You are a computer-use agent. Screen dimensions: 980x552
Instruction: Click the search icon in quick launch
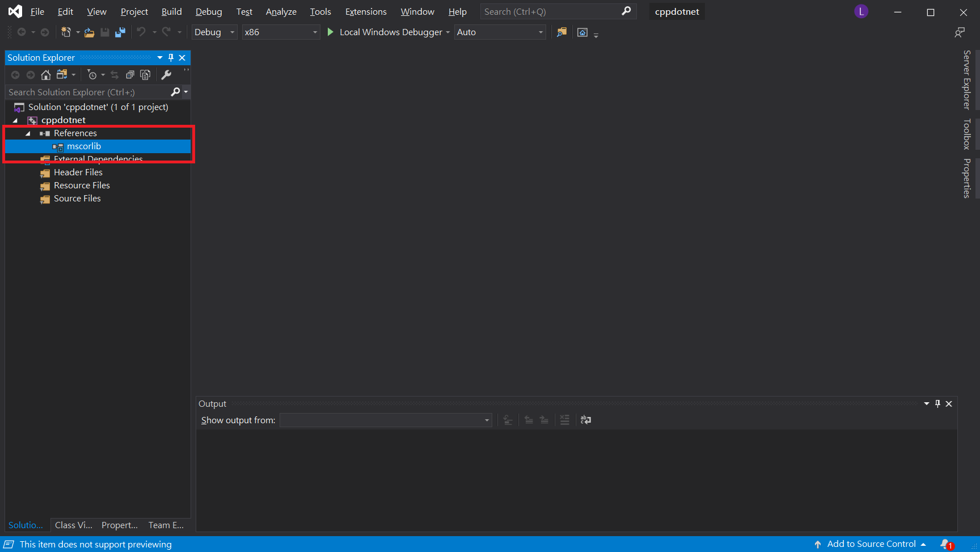[x=626, y=11]
